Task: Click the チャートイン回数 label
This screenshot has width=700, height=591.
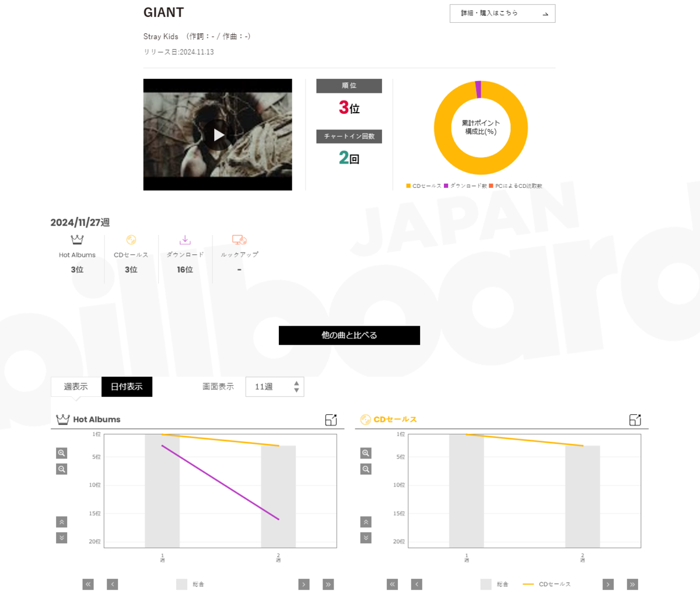Action: point(349,137)
